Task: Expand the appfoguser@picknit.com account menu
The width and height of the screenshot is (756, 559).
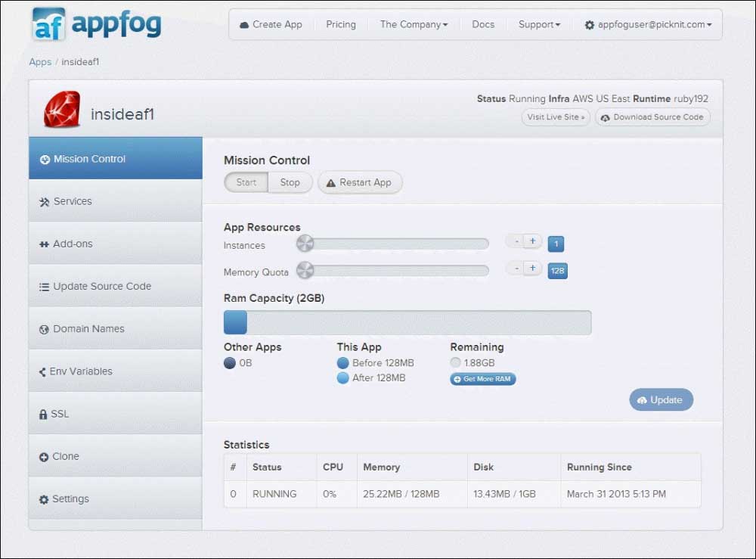Action: click(x=648, y=24)
